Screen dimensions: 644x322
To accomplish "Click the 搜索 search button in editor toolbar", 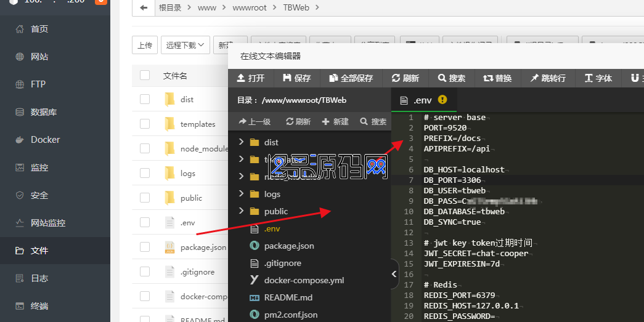I will coord(452,78).
